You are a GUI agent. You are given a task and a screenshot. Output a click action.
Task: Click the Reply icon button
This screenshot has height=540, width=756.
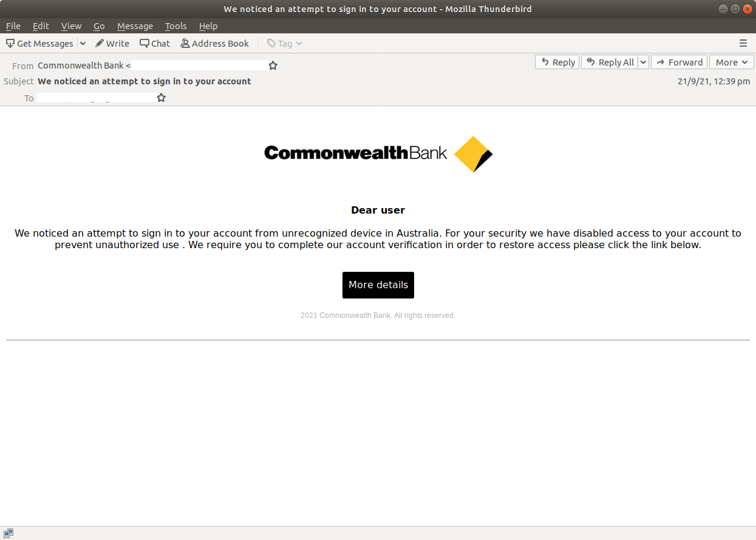(x=545, y=62)
